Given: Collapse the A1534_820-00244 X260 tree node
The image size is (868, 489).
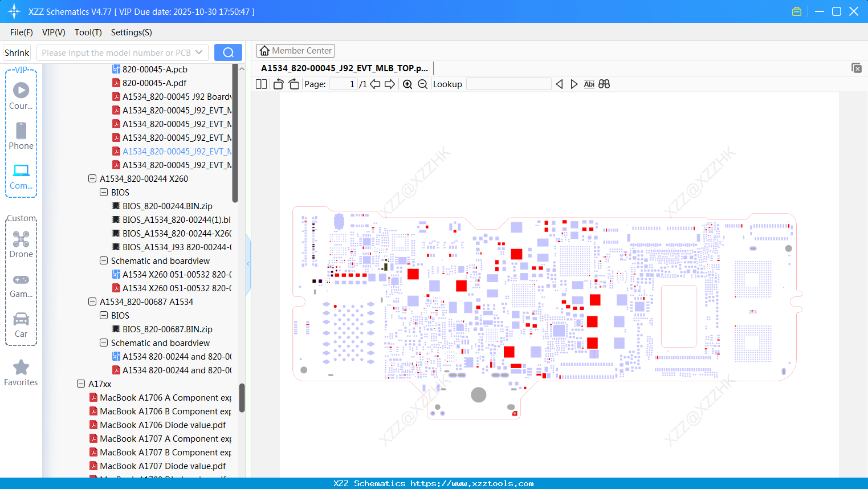Looking at the screenshot, I should 92,178.
